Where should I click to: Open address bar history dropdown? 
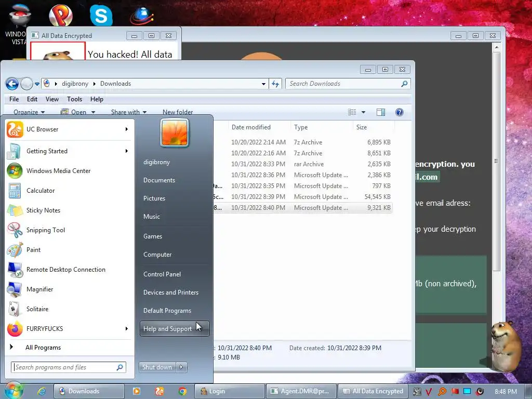point(263,84)
